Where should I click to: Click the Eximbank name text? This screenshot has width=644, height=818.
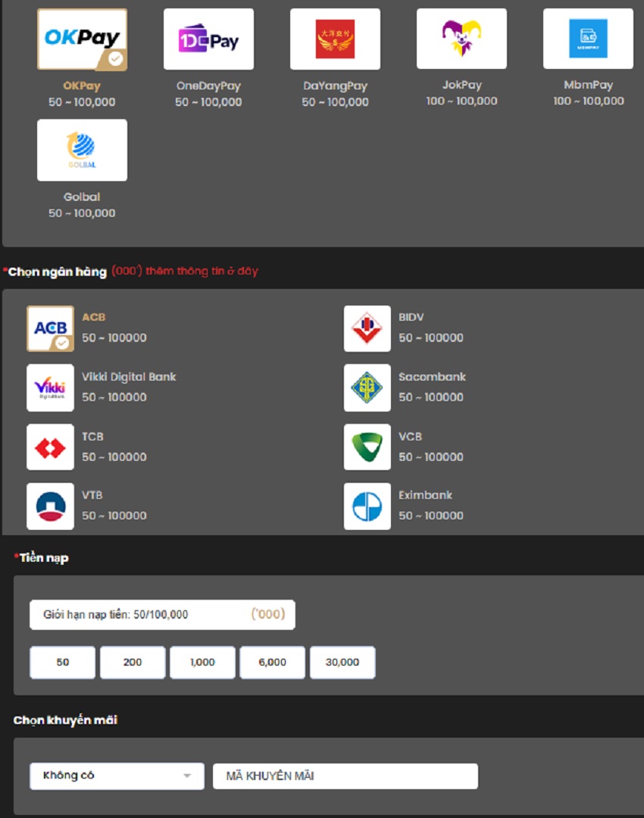pyautogui.click(x=426, y=495)
